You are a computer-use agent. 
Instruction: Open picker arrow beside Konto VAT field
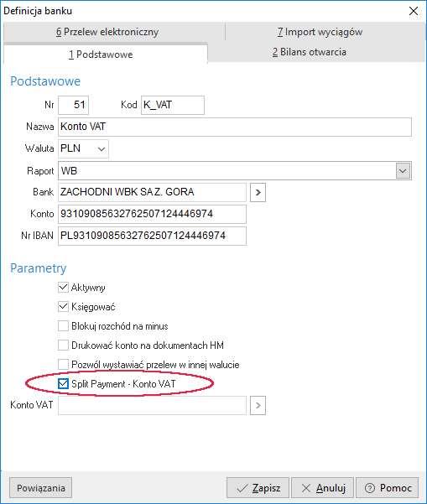tap(258, 406)
